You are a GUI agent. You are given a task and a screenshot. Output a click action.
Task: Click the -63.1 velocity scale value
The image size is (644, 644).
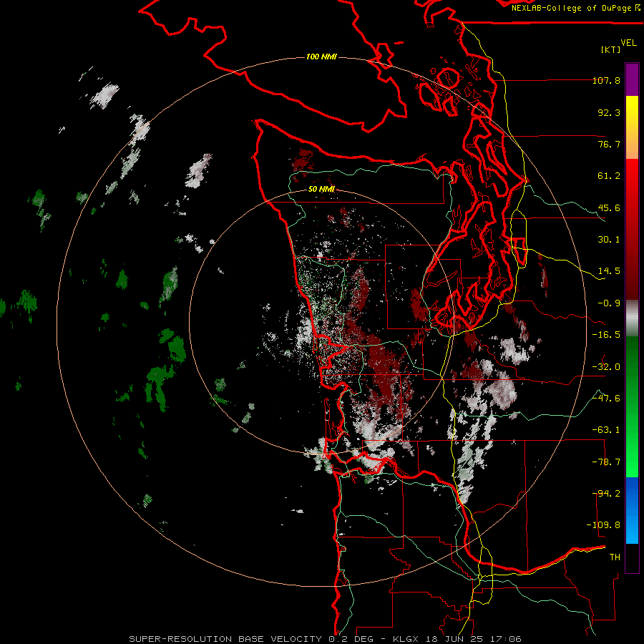point(606,430)
